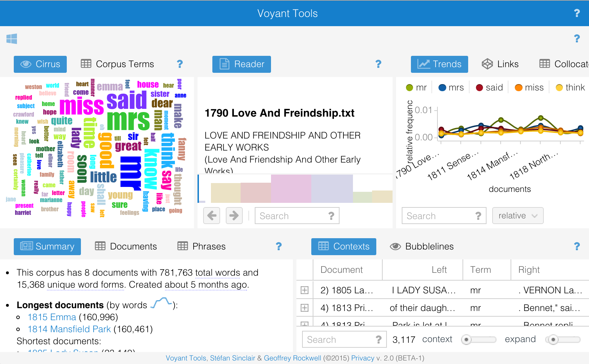Select the Phrases tab
This screenshot has height=364, width=589.
click(x=201, y=246)
